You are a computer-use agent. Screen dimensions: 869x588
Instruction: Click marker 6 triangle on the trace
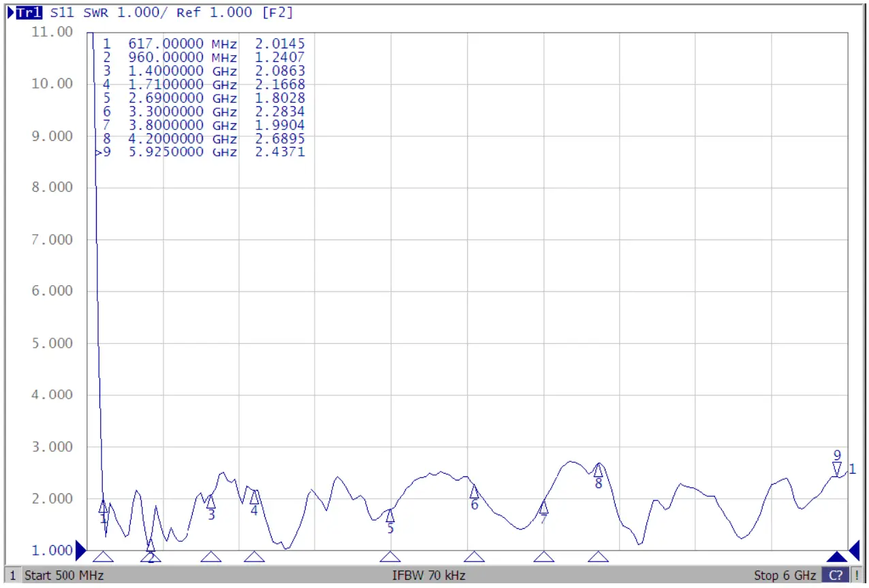474,492
